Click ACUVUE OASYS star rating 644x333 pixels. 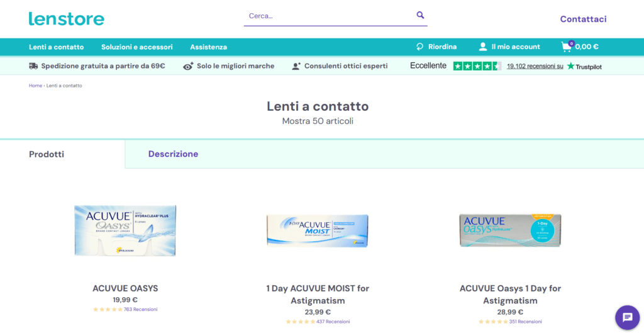[x=108, y=310]
